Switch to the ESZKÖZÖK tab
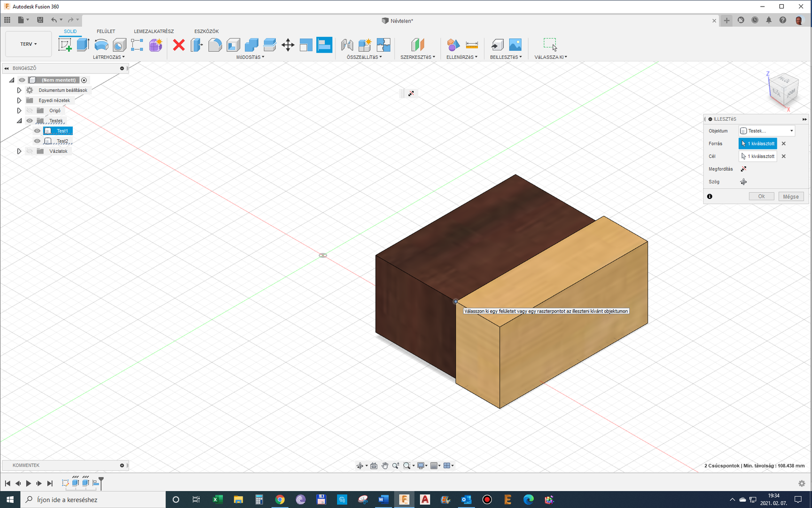The image size is (812, 508). 206,32
